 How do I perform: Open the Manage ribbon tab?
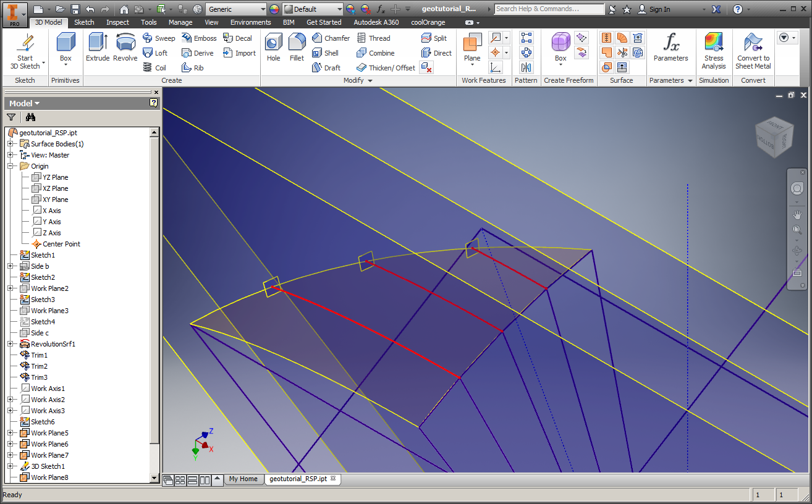(x=180, y=22)
